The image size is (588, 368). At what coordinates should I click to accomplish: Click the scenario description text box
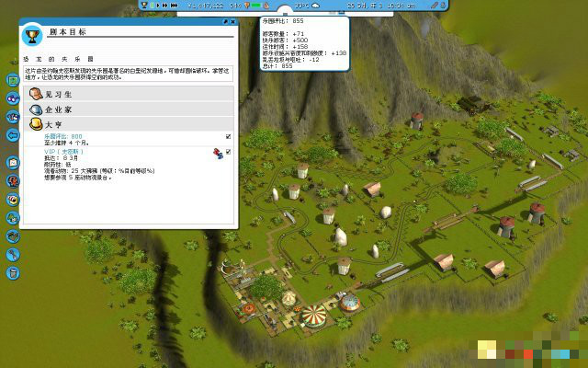pos(129,74)
